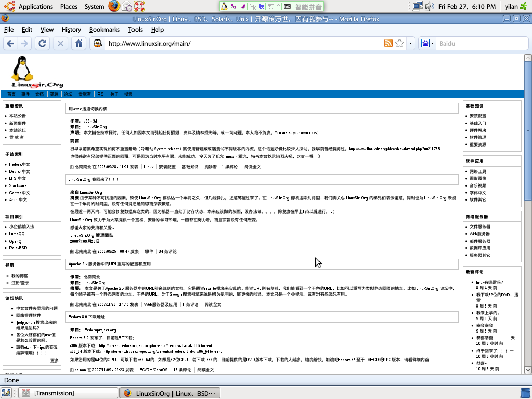This screenshot has height=399, width=532.
Task: Click the vertical scrollbar down arrow
Action: click(528, 370)
